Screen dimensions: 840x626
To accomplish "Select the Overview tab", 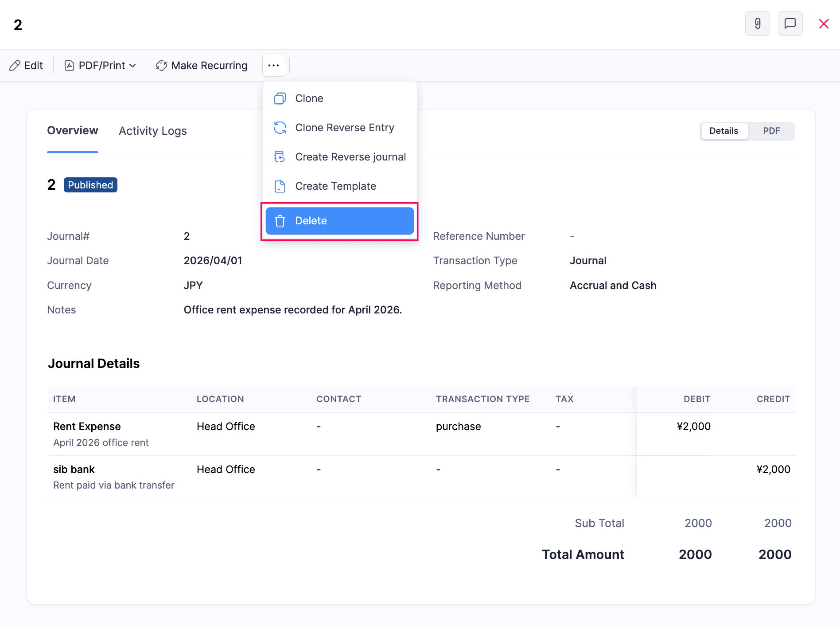I will [x=72, y=131].
